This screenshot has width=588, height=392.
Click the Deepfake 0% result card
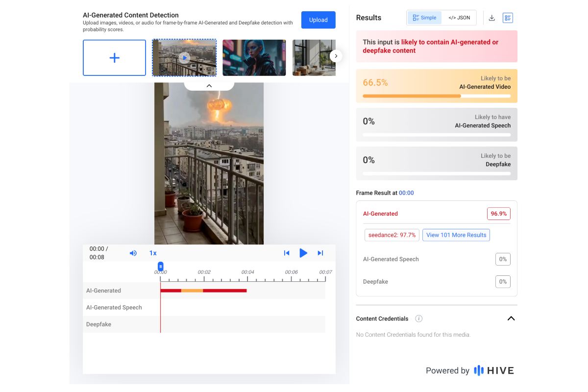(x=437, y=164)
